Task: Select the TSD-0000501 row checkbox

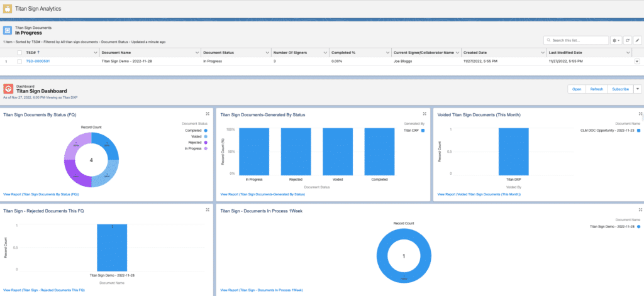Action: 19,62
